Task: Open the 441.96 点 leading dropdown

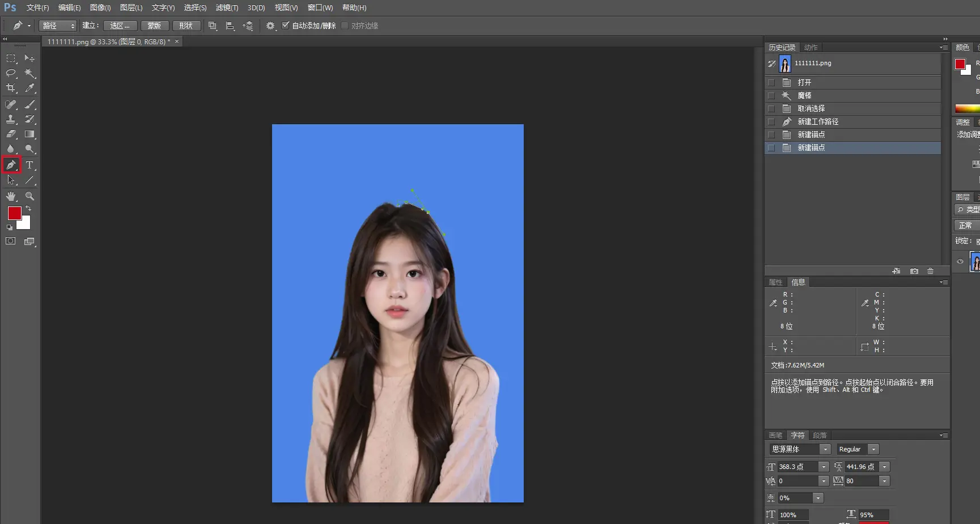Action: point(884,467)
